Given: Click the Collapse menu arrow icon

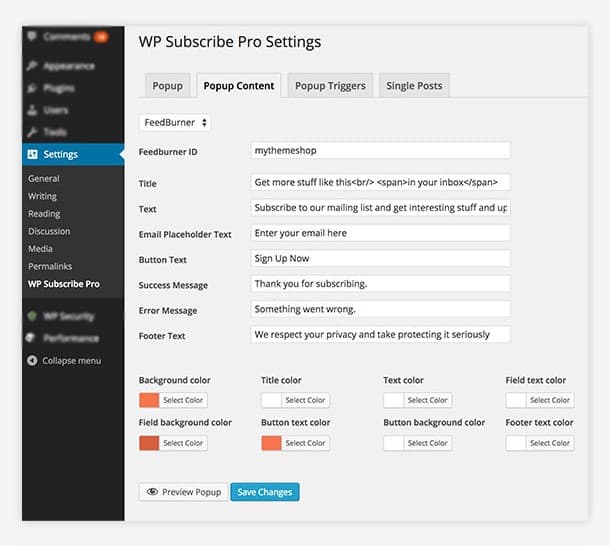Looking at the screenshot, I should tap(33, 361).
